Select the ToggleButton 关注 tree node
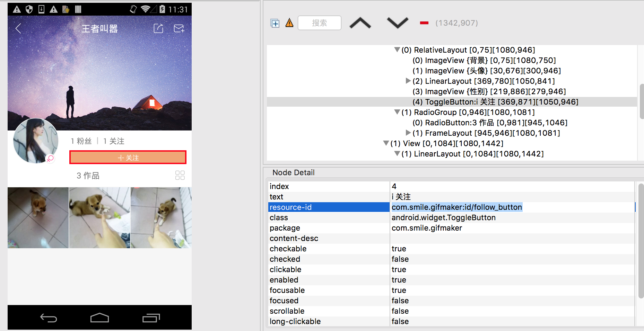The width and height of the screenshot is (644, 331). tap(495, 102)
